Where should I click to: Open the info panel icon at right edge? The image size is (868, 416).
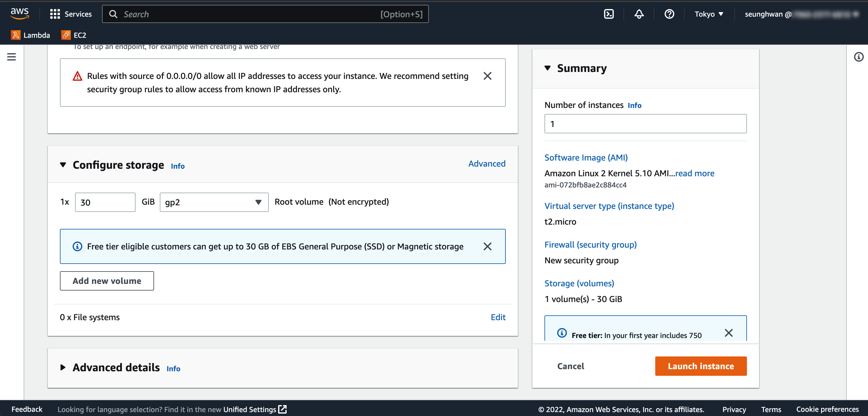(x=858, y=57)
